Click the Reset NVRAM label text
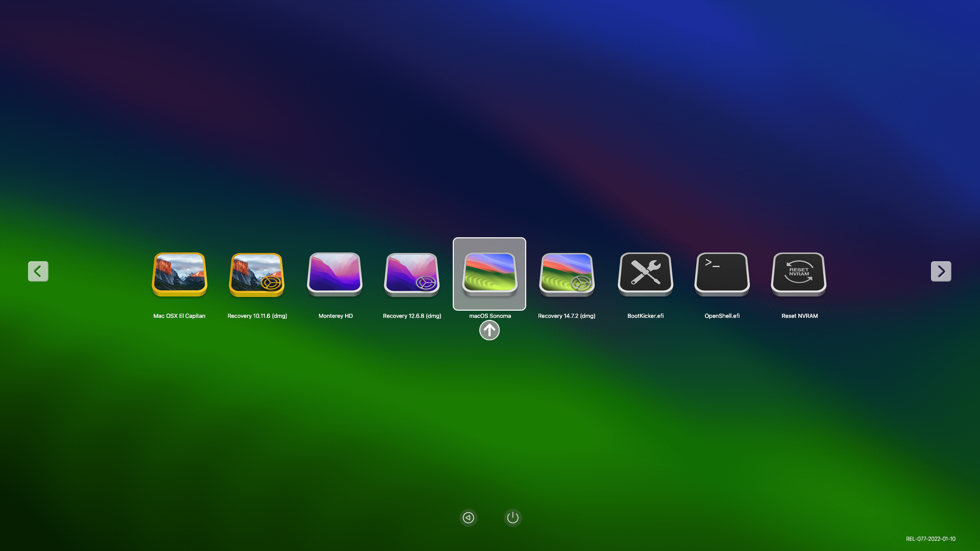This screenshot has height=551, width=980. point(799,316)
